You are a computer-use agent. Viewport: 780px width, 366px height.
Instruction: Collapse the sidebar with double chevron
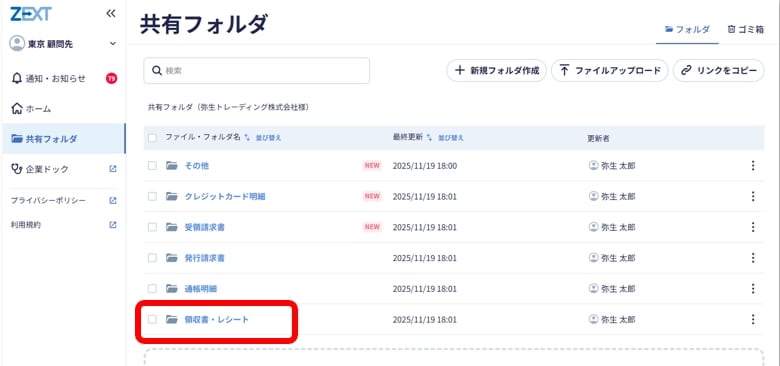click(x=111, y=13)
